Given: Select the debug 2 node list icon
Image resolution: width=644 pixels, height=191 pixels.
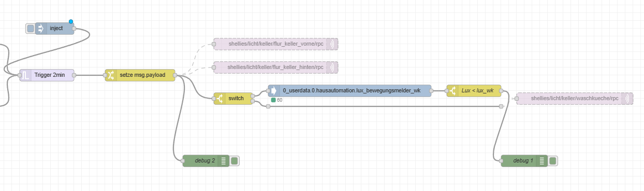Looking at the screenshot, I should 224,161.
